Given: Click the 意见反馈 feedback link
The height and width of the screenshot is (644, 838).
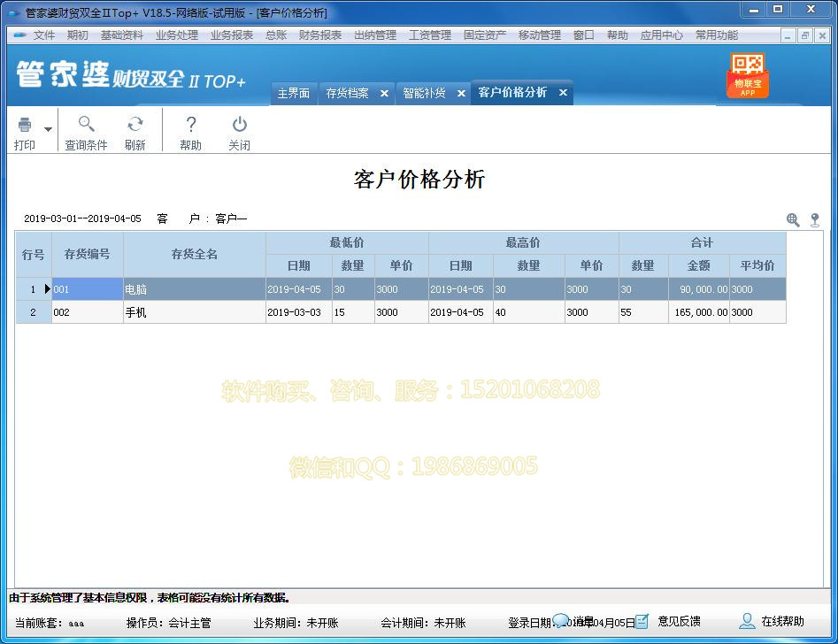Looking at the screenshot, I should (678, 622).
